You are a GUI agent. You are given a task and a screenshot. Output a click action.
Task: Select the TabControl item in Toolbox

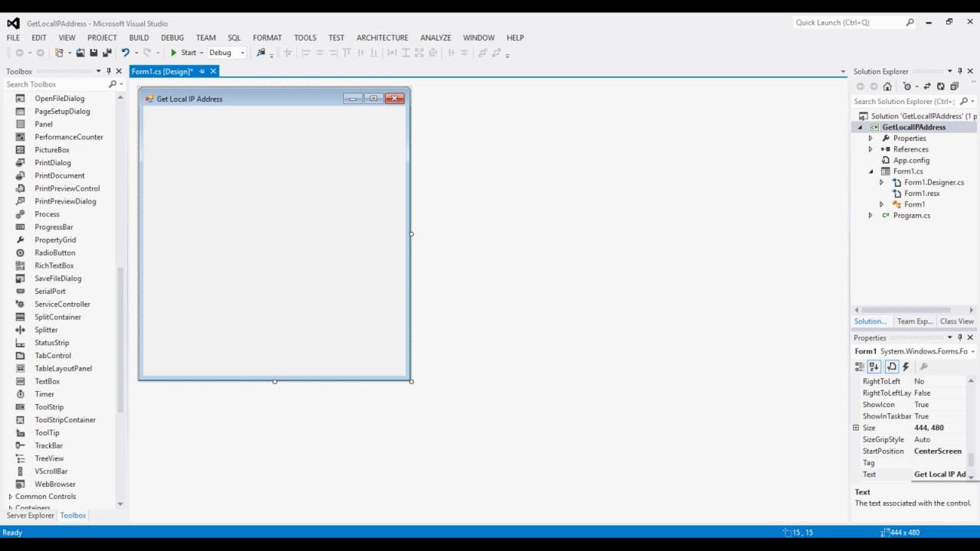tap(53, 356)
